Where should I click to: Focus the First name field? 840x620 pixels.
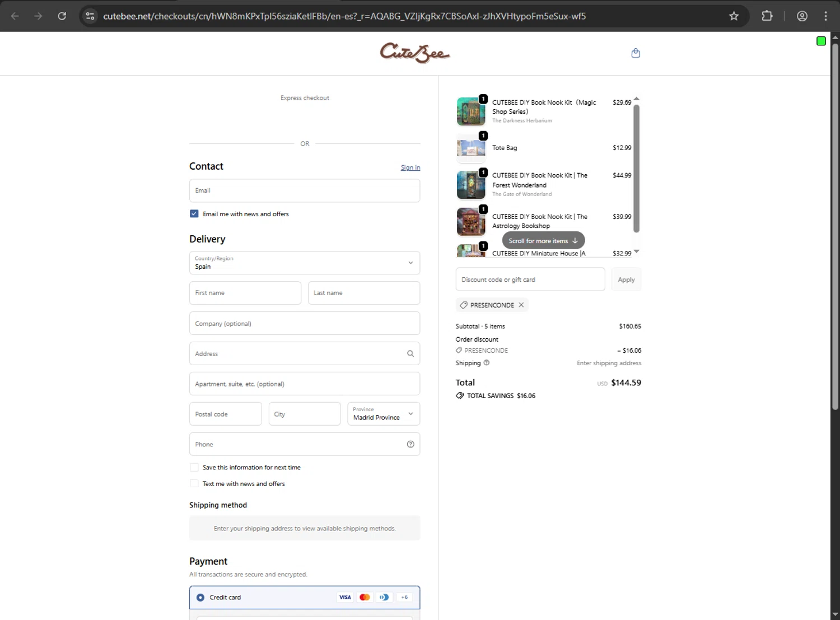click(245, 293)
